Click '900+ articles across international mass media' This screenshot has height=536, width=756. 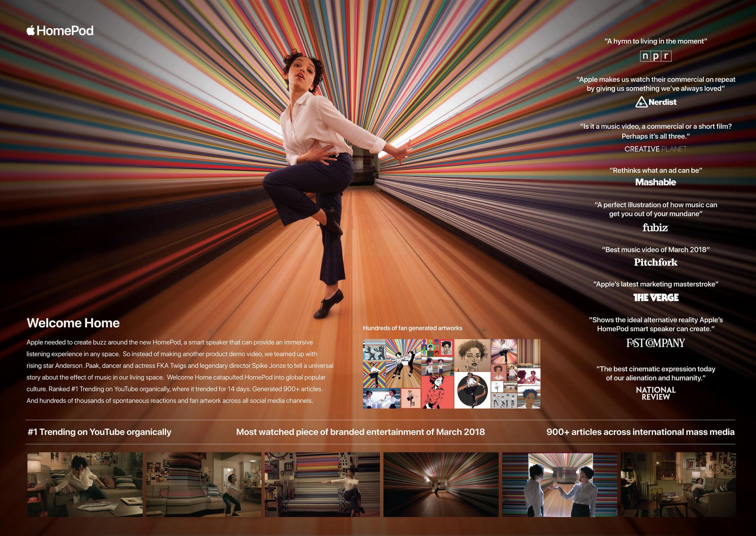(x=640, y=432)
